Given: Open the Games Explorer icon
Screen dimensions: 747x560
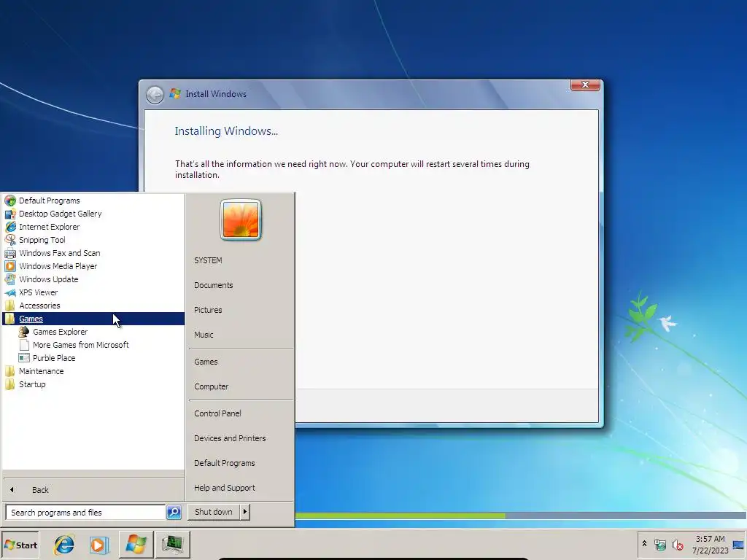Looking at the screenshot, I should [x=24, y=332].
